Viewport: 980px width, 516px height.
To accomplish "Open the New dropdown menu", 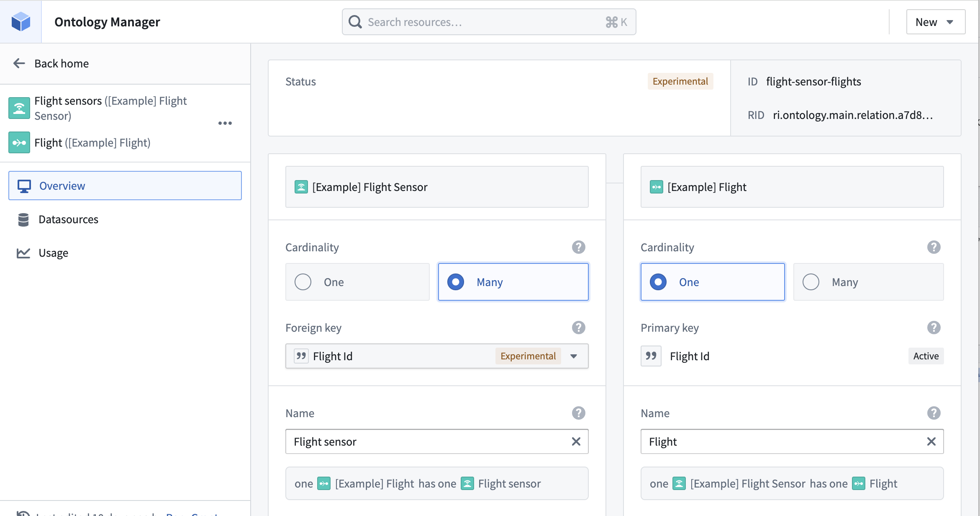I will (x=936, y=22).
